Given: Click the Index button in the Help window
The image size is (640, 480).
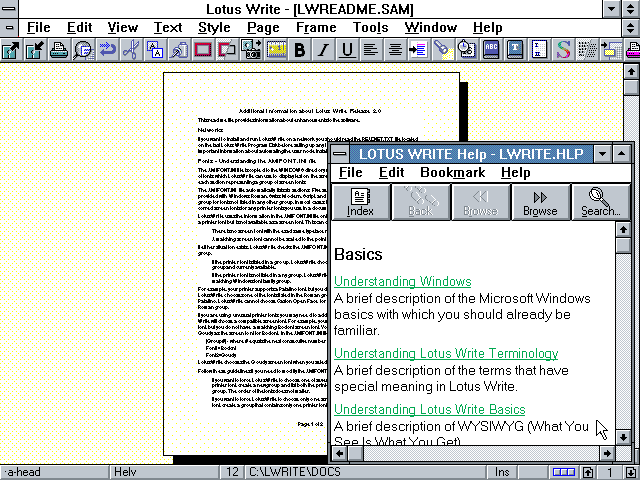Looking at the screenshot, I should coord(360,202).
